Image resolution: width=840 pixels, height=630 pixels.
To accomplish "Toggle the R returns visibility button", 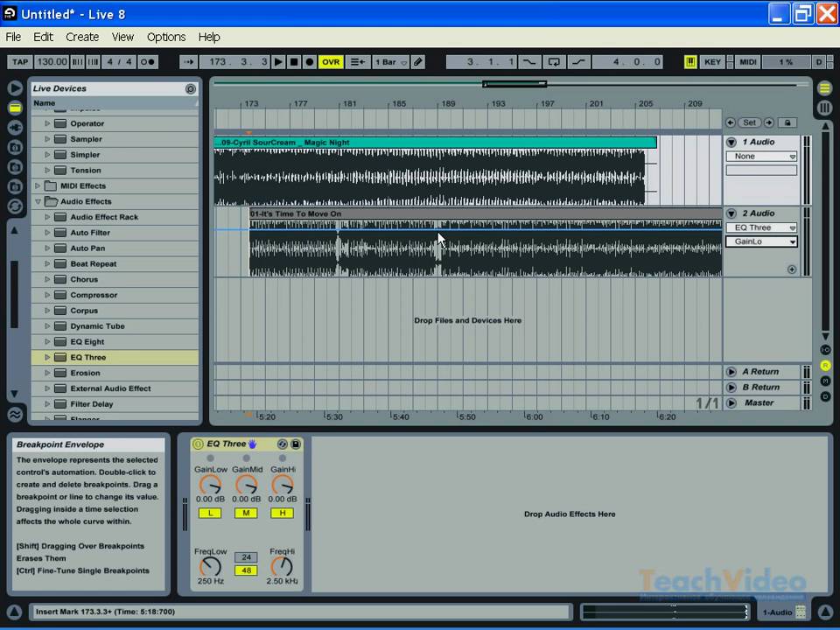I will point(825,366).
